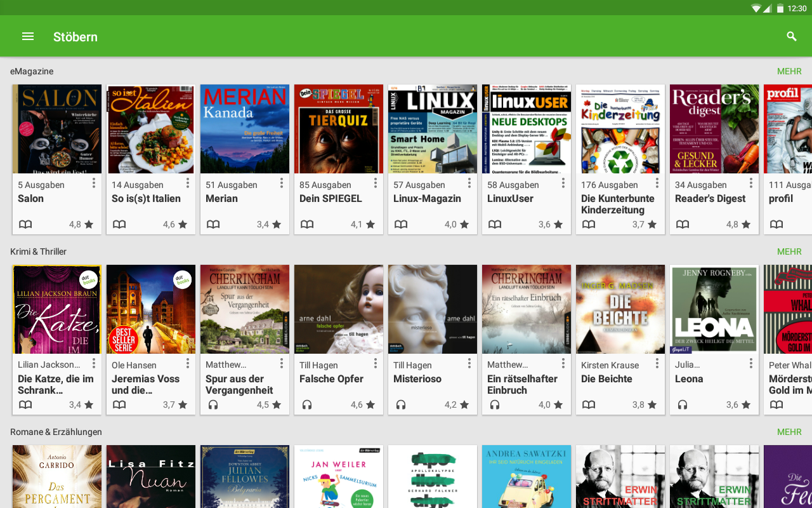Show more Romane & Erzählungen via MEHR

point(789,432)
